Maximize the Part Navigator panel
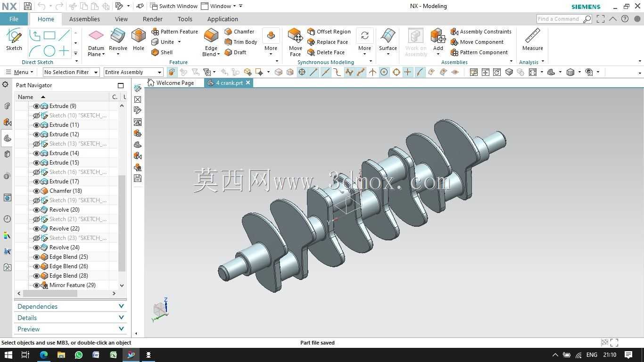This screenshot has width=644, height=362. click(121, 85)
